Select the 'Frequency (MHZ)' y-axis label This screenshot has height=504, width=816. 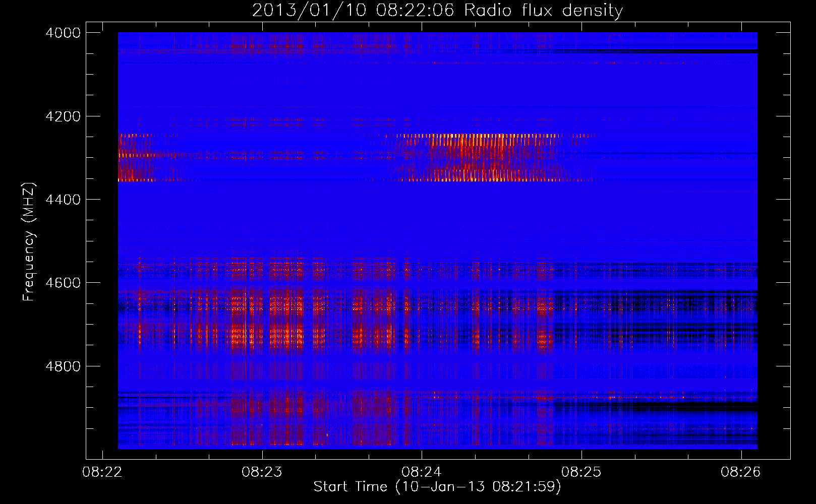coord(29,242)
